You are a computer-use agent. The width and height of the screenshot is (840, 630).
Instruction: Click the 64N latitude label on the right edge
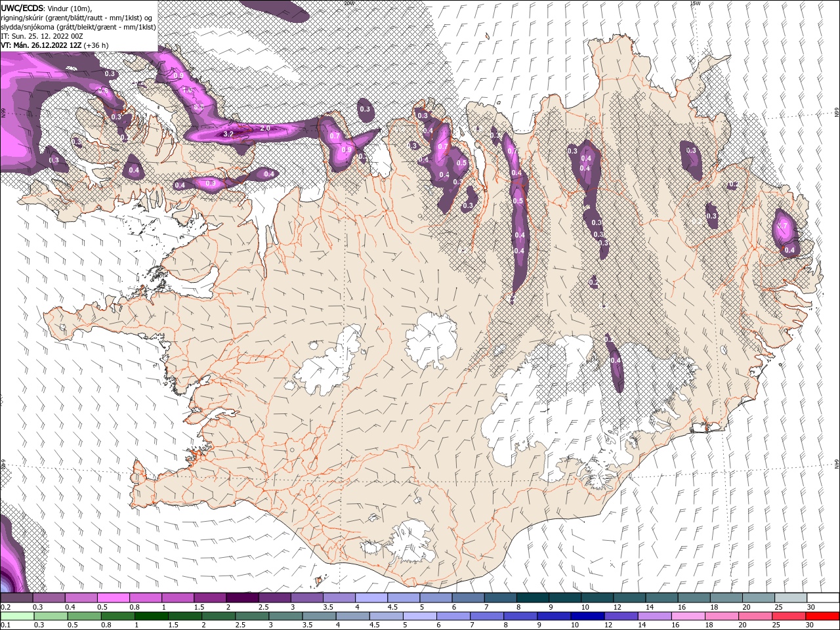coord(836,464)
